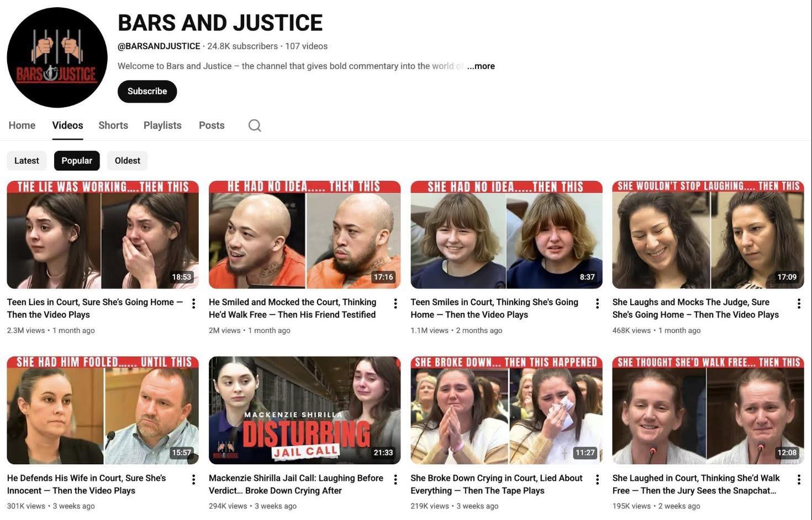Open options menu for 'Teen Lies in Court' video
Viewport: 812px width, 520px height.
coord(193,304)
